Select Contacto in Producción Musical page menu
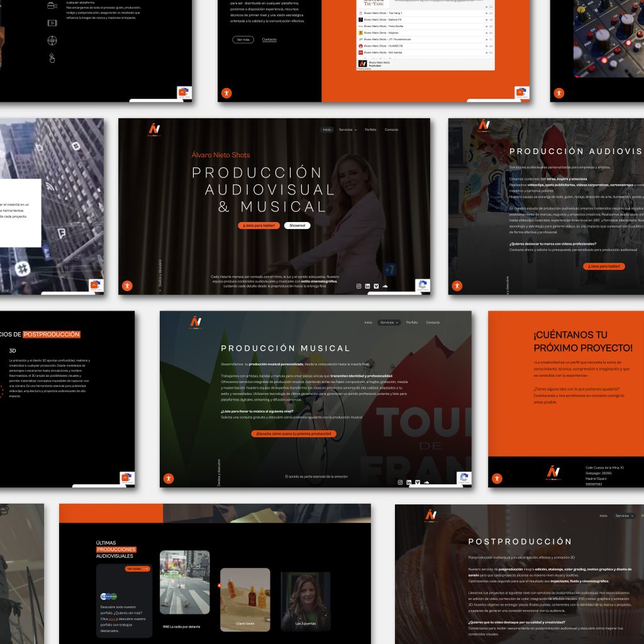The width and height of the screenshot is (644, 644). 433,323
